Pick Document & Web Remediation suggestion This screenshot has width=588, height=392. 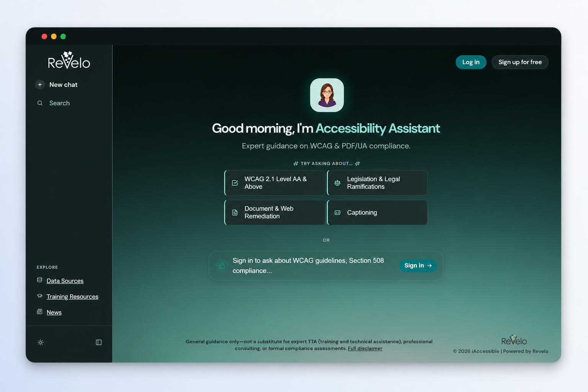coord(274,212)
